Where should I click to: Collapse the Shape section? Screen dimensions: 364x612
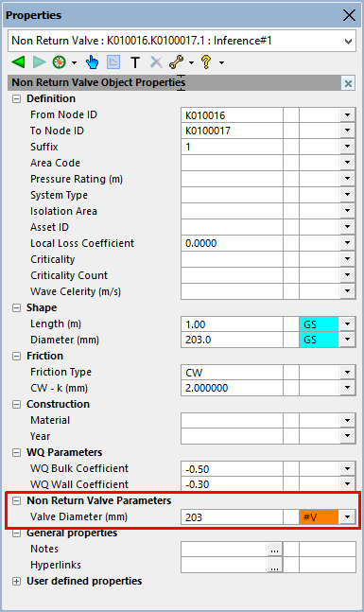click(x=16, y=308)
